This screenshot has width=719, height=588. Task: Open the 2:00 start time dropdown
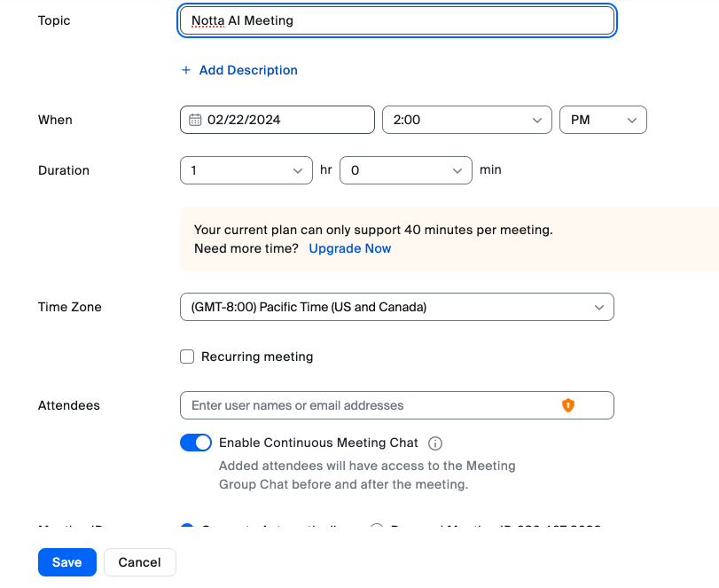(x=466, y=120)
